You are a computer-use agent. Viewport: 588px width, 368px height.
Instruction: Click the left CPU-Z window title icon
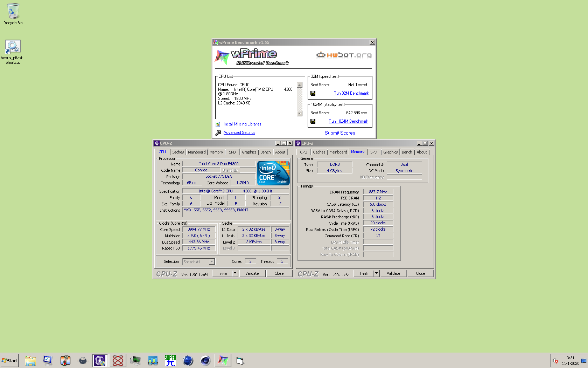pos(157,143)
